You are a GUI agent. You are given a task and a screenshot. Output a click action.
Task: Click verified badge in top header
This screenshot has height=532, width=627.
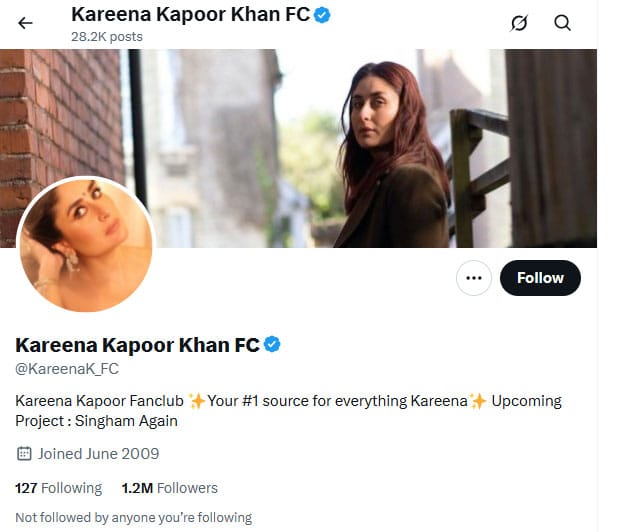pos(322,15)
